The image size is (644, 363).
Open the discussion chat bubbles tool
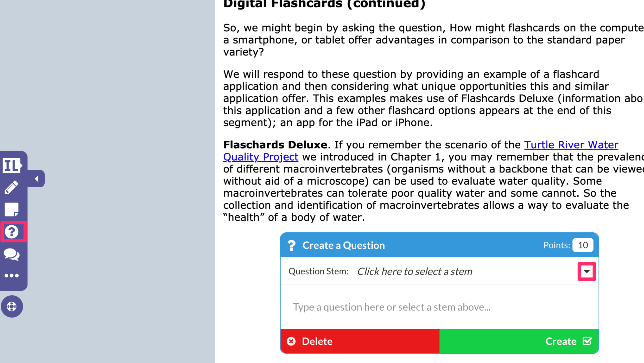coord(12,254)
